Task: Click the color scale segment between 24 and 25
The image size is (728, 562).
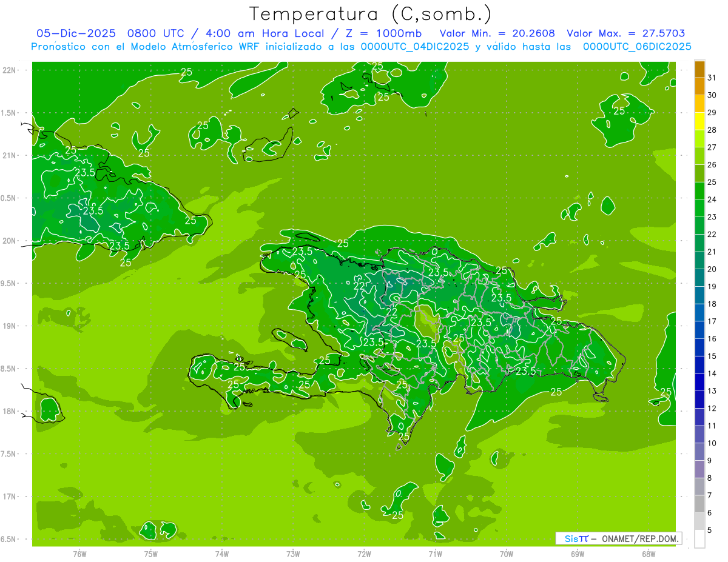Action: pyautogui.click(x=699, y=191)
